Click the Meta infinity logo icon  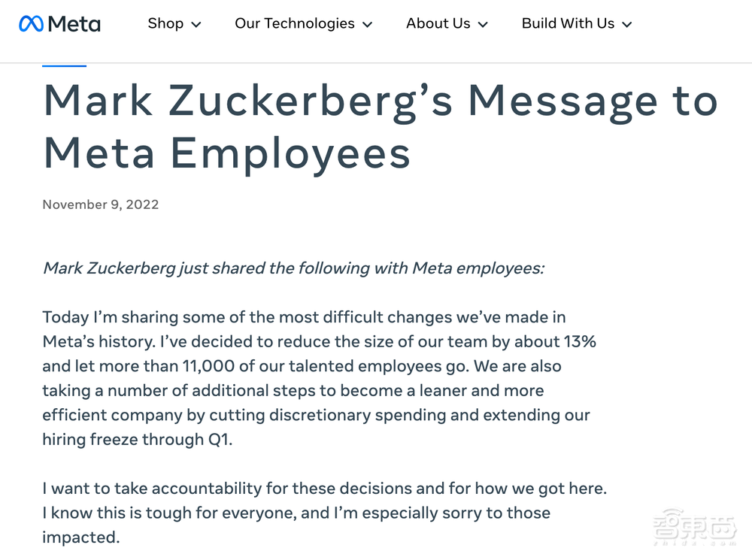pos(31,24)
